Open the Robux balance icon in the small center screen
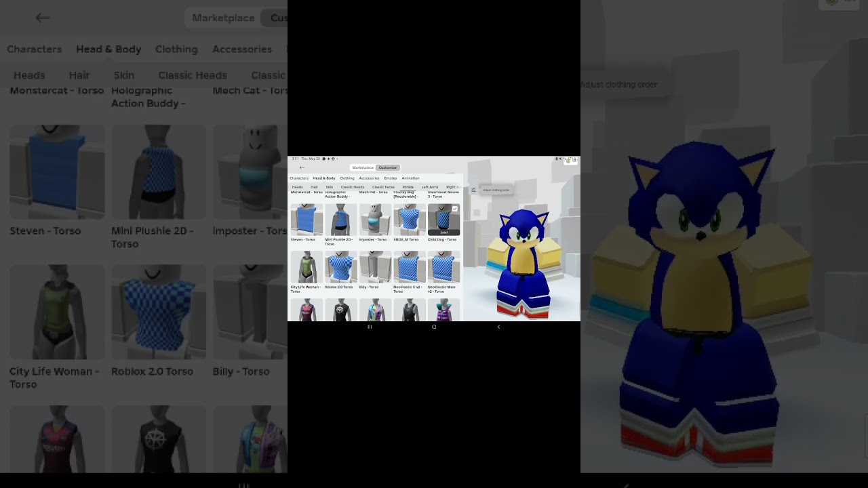 click(x=568, y=161)
